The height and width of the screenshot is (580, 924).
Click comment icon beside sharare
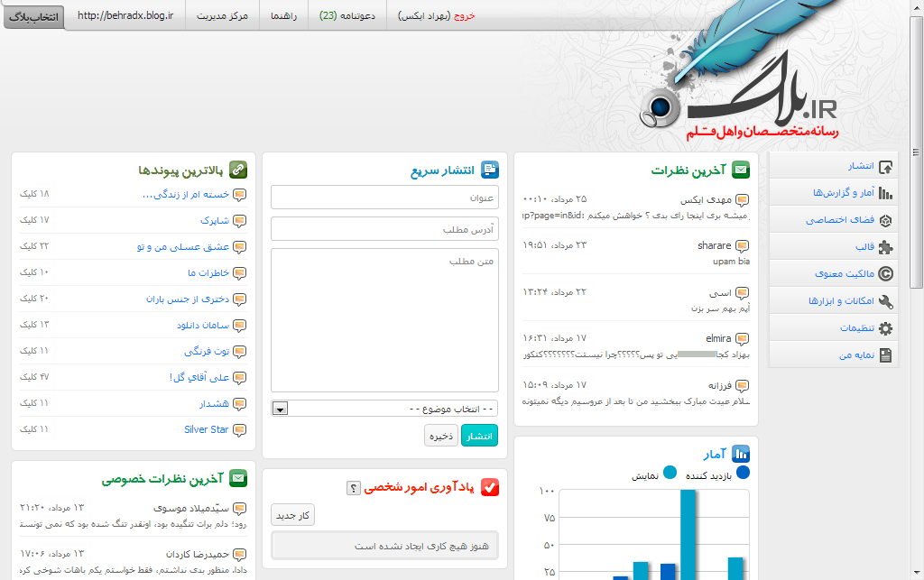coord(743,246)
